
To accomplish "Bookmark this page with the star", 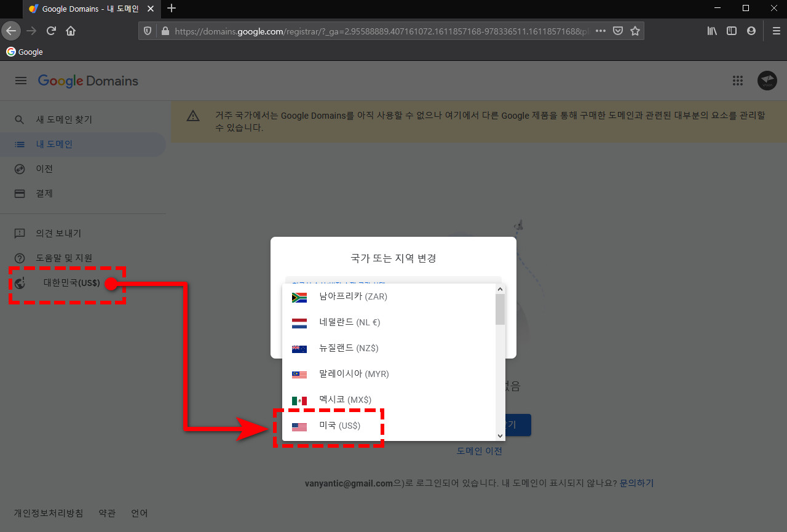I will click(x=635, y=31).
